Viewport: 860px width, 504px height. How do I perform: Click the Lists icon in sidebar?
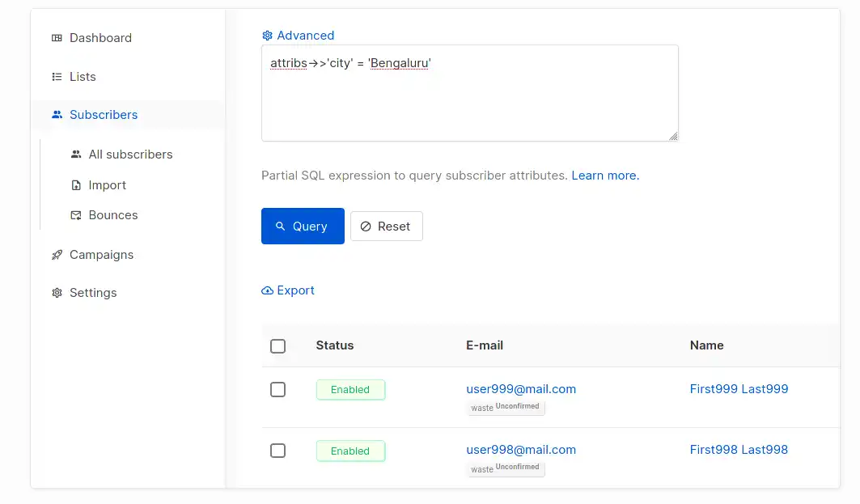[57, 77]
